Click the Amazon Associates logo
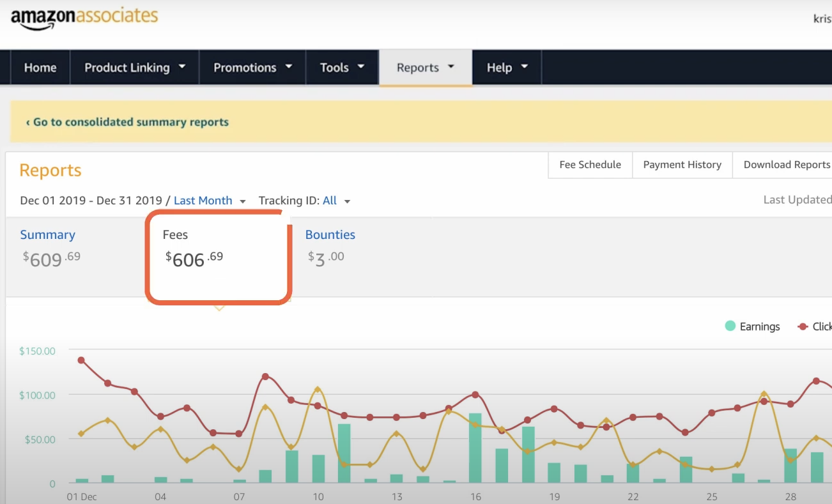 84,17
